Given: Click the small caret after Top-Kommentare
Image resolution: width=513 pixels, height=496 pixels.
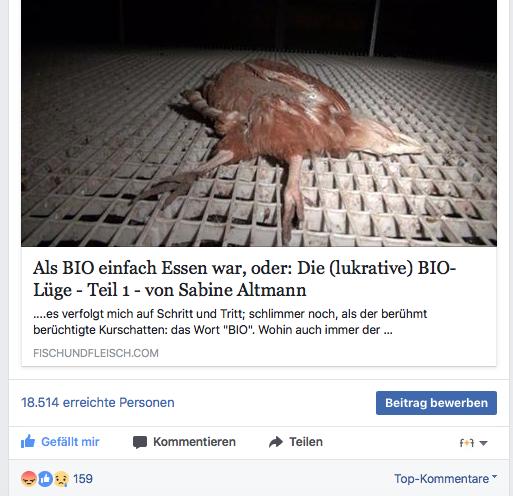Looking at the screenshot, I should click(494, 477).
